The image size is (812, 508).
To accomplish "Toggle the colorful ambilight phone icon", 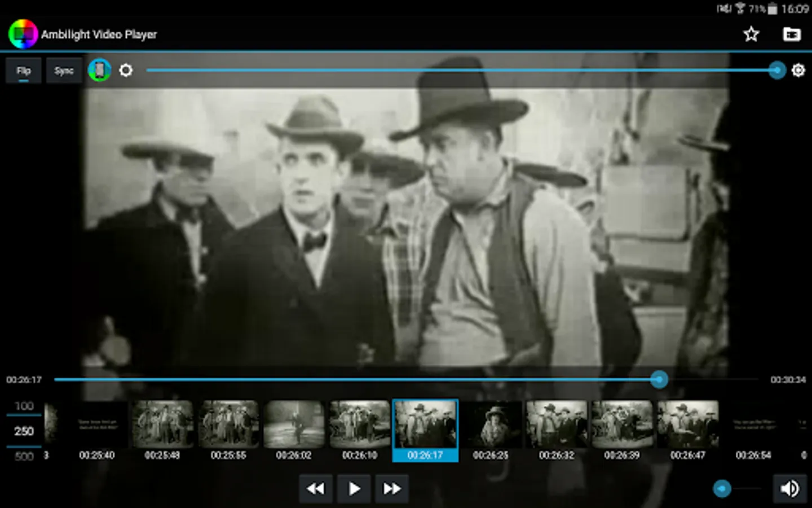I will click(x=99, y=70).
